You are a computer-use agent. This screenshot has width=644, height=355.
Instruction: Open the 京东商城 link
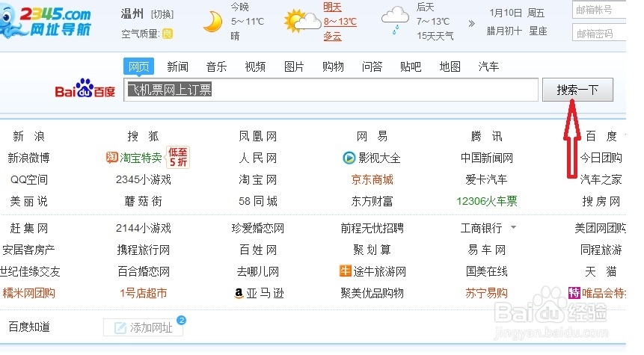point(372,179)
